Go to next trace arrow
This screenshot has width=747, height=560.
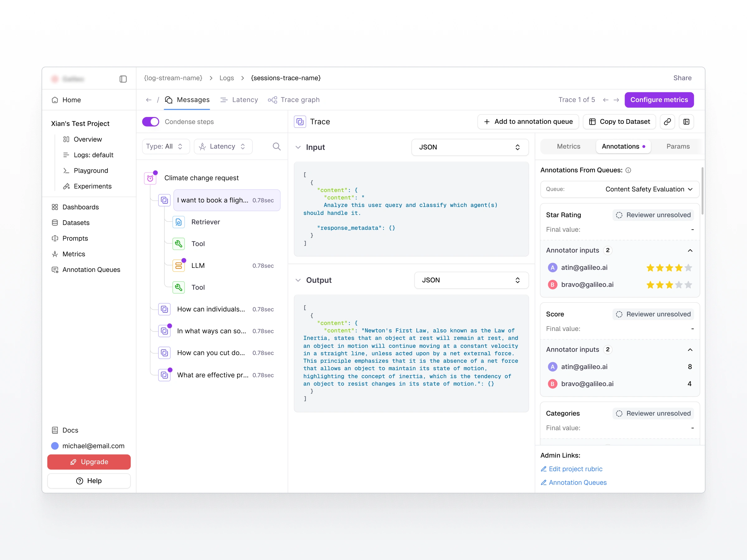616,100
